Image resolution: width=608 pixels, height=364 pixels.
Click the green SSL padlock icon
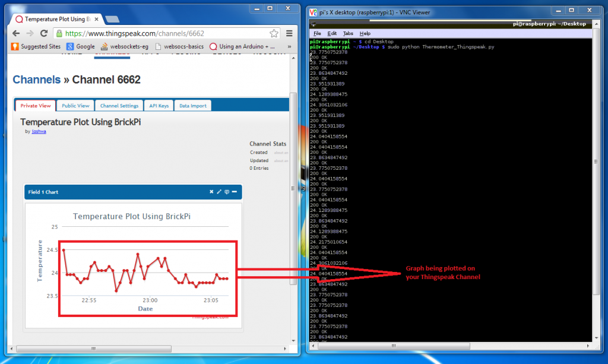pyautogui.click(x=59, y=33)
